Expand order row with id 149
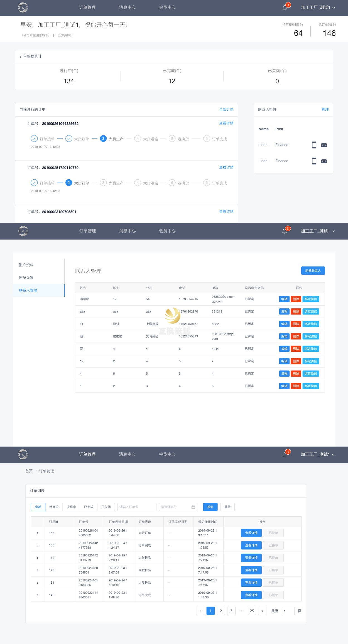The height and width of the screenshot is (644, 348). (x=38, y=570)
